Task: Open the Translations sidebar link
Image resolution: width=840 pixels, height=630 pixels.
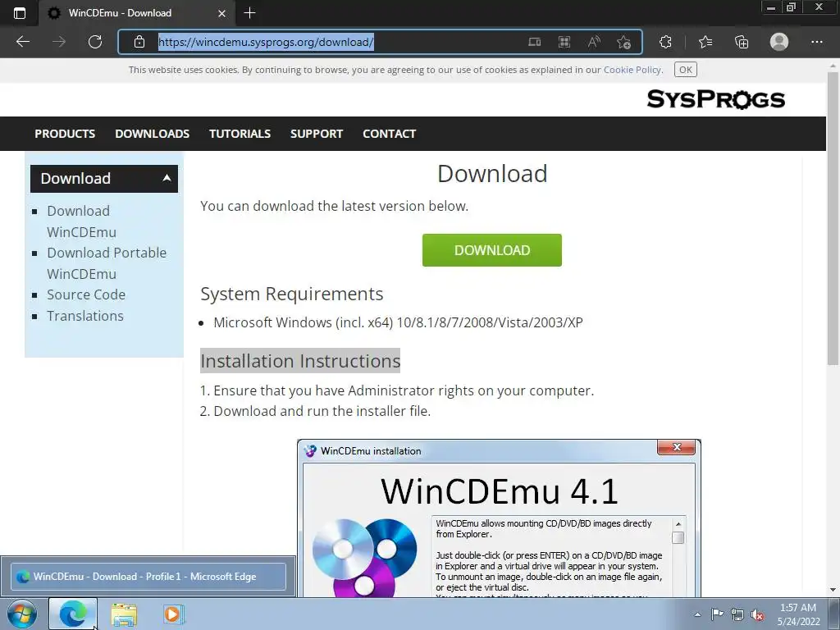Action: coord(85,316)
